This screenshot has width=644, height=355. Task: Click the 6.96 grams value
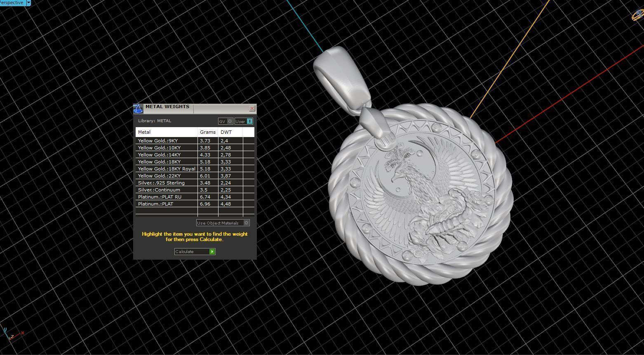205,204
